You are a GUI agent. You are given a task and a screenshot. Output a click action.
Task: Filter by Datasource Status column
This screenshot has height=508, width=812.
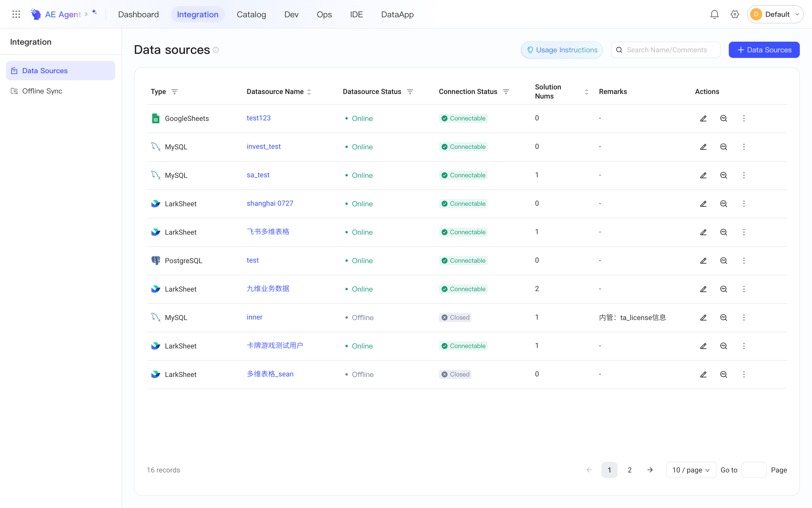(x=410, y=92)
